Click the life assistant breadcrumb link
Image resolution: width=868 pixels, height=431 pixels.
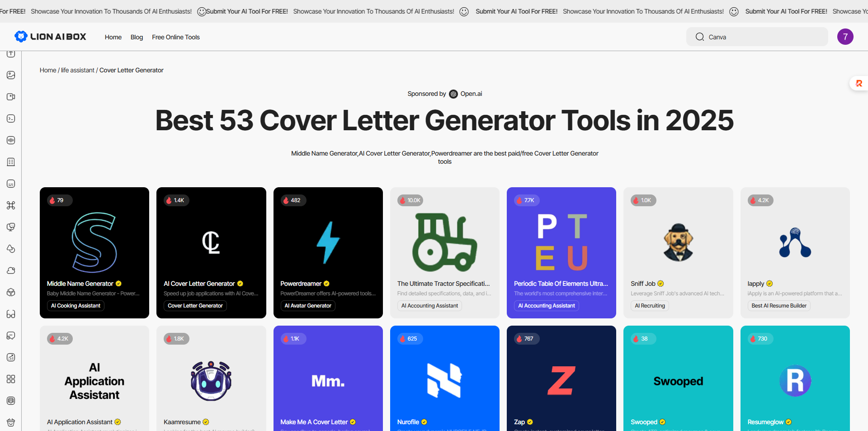[x=78, y=70]
